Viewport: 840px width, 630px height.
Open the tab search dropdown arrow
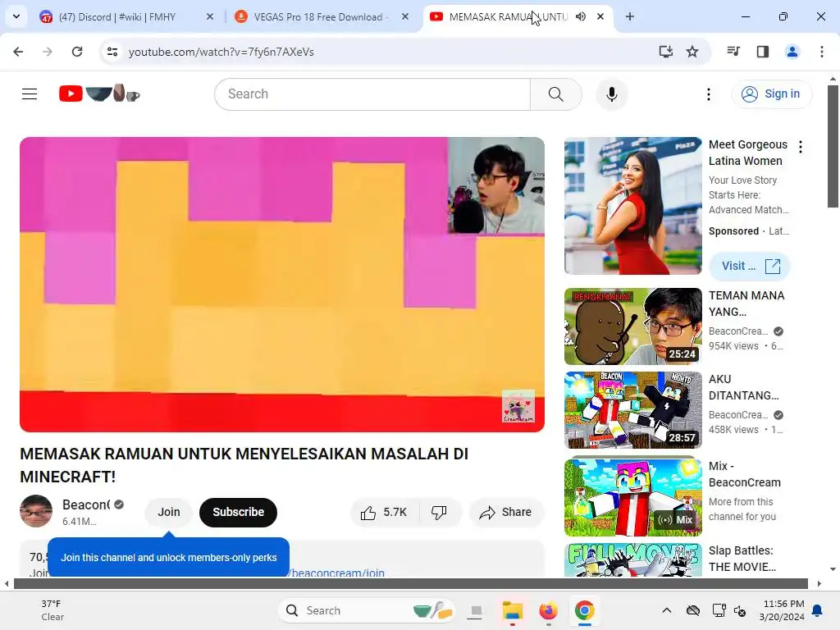coord(16,16)
